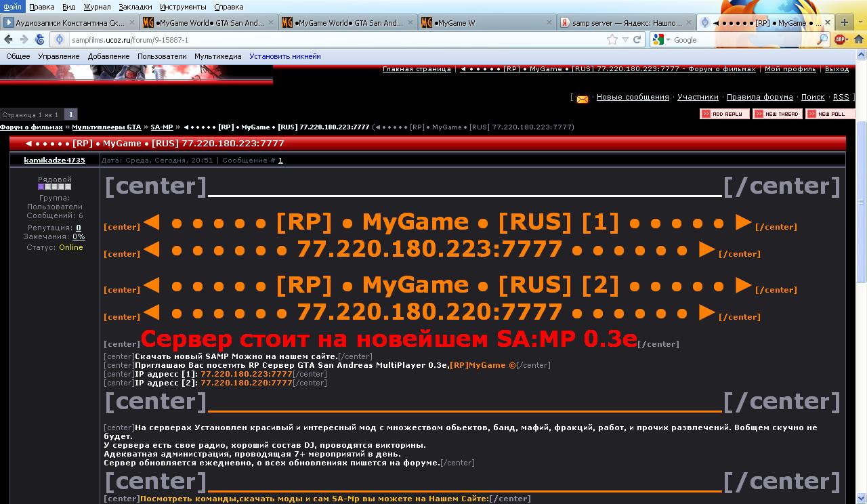The width and height of the screenshot is (867, 504).
Task: Open the Правка menu
Action: click(42, 7)
